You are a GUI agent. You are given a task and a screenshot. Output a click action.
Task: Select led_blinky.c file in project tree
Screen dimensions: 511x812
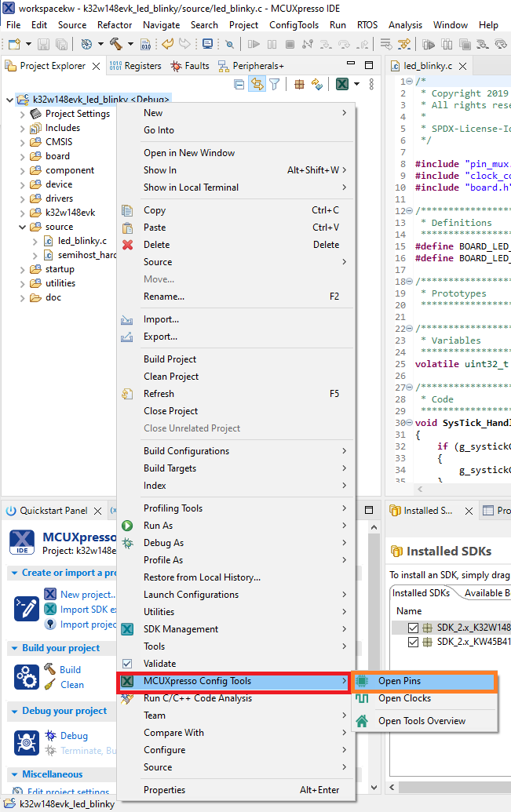point(82,241)
